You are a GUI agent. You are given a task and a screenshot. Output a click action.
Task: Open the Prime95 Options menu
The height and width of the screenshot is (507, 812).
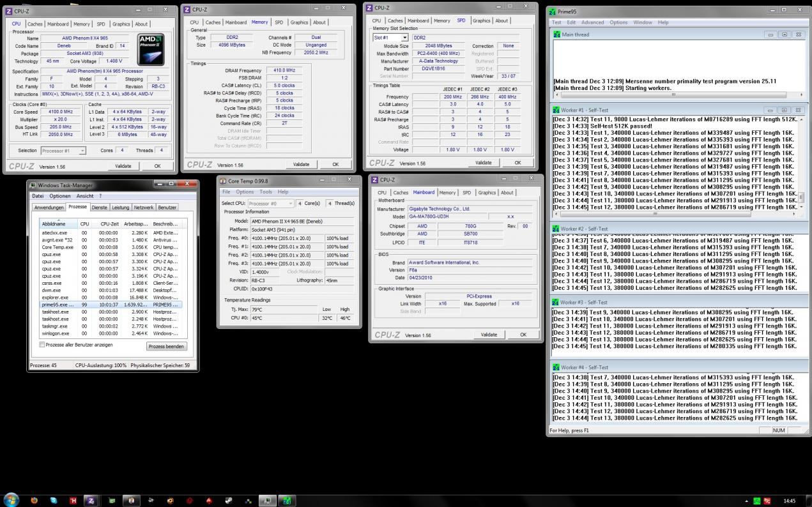tap(618, 22)
